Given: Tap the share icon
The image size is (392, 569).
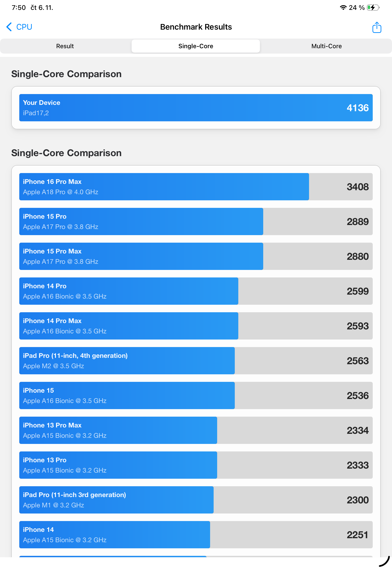Looking at the screenshot, I should (376, 27).
